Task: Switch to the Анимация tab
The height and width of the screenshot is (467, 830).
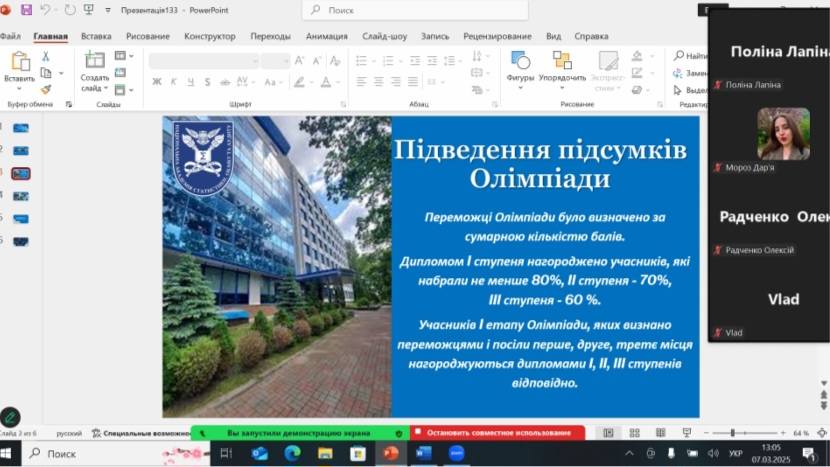Action: coord(327,36)
